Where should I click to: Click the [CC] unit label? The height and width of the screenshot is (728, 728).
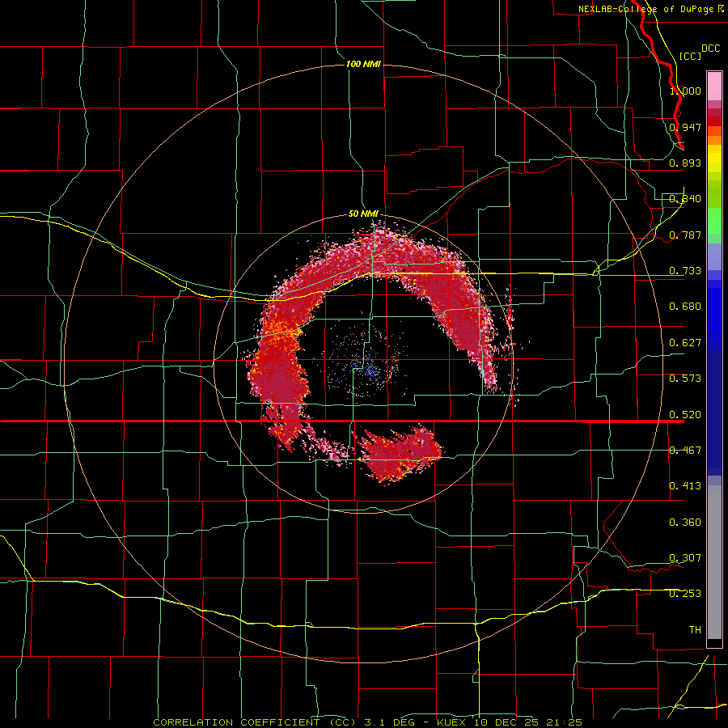coord(690,56)
